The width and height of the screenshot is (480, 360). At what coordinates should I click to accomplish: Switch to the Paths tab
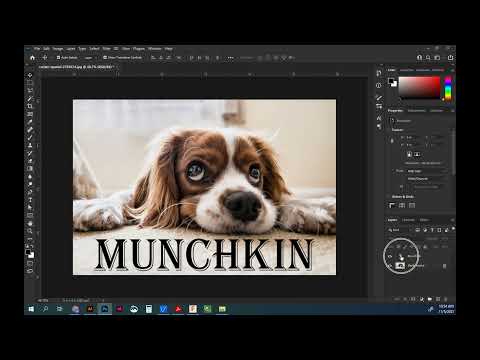pos(424,220)
